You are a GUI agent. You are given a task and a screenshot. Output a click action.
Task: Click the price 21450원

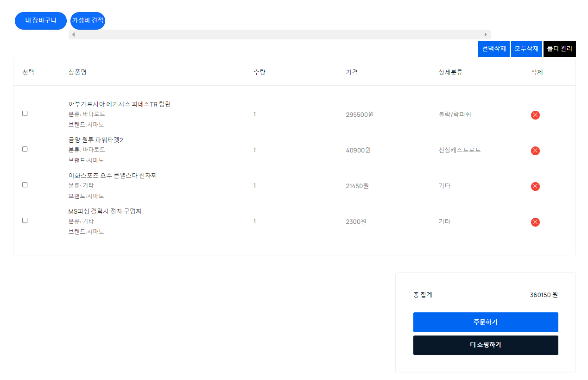(357, 186)
